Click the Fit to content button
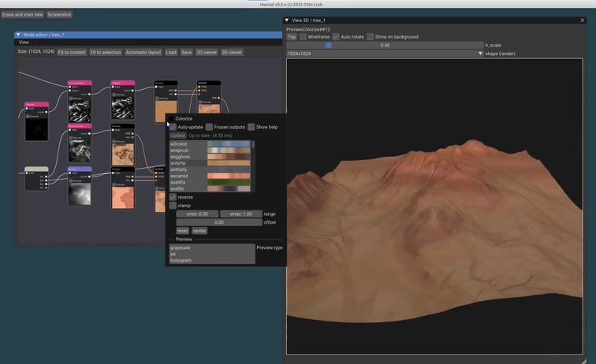 point(72,52)
